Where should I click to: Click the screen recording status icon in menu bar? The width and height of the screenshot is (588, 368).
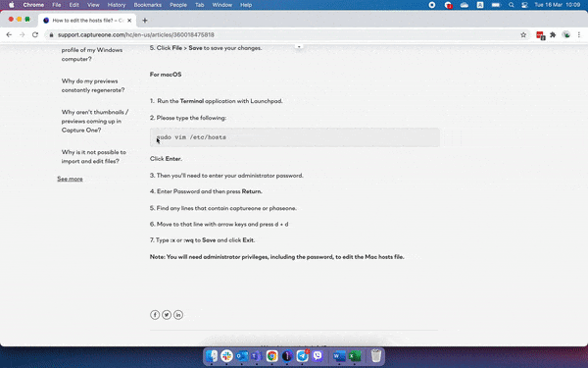(x=432, y=5)
